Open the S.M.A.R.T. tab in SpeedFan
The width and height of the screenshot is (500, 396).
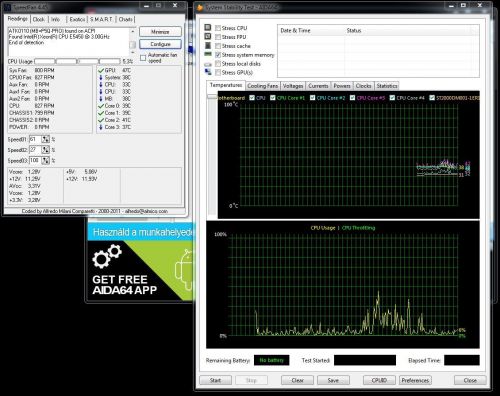coord(101,19)
